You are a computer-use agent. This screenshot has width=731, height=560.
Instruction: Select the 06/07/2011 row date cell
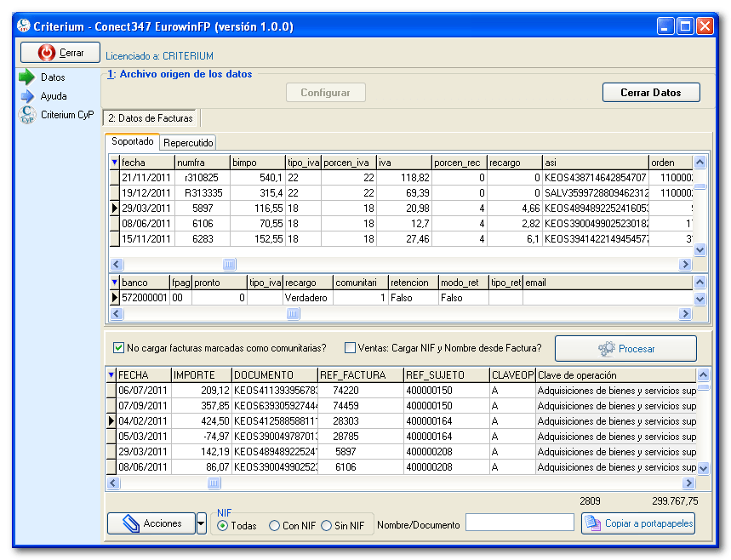point(143,391)
